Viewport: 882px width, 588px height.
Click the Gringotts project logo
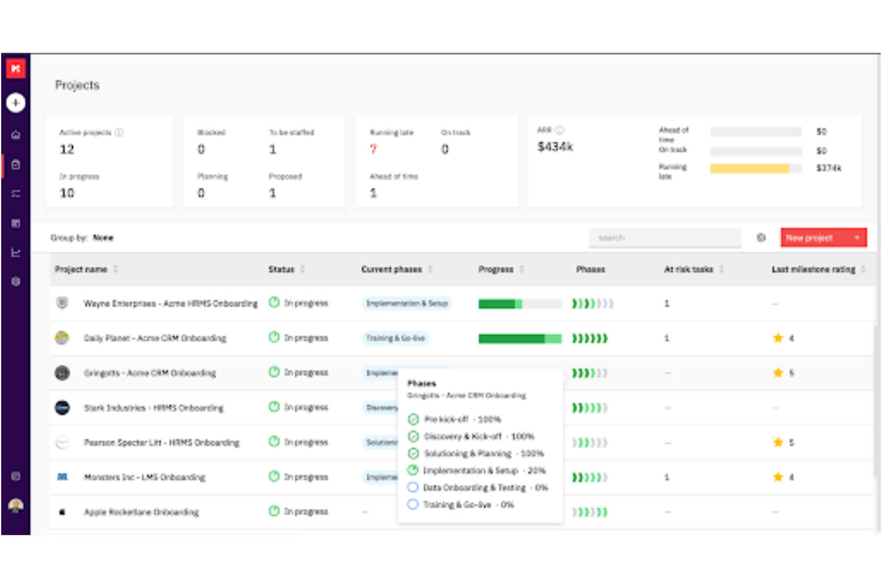click(x=62, y=373)
